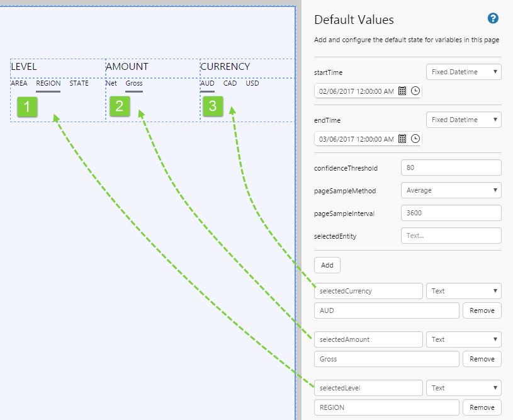513x420 pixels.
Task: Click the confidenceThreshold input field
Action: 451,167
